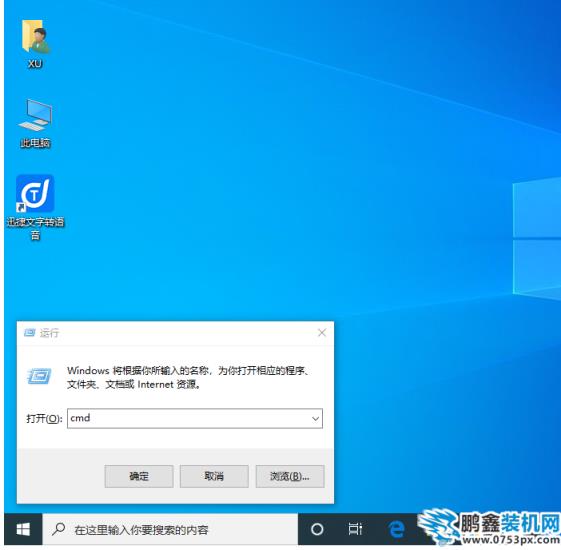Screen dimensions: 561x550
Task: Click the magnifier icon in taskbar search
Action: (x=58, y=529)
